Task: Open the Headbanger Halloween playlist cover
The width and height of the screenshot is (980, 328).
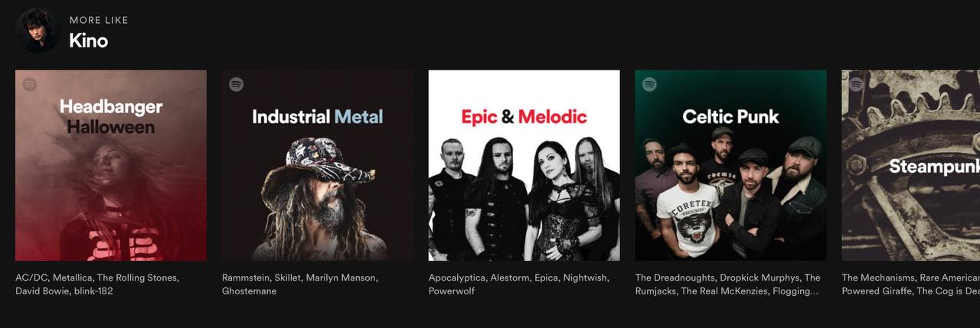Action: point(111,166)
